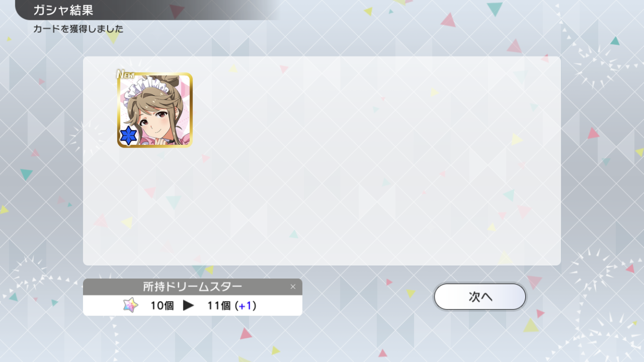Click the blue snowflake attribute icon
The width and height of the screenshot is (644, 362).
pyautogui.click(x=128, y=136)
